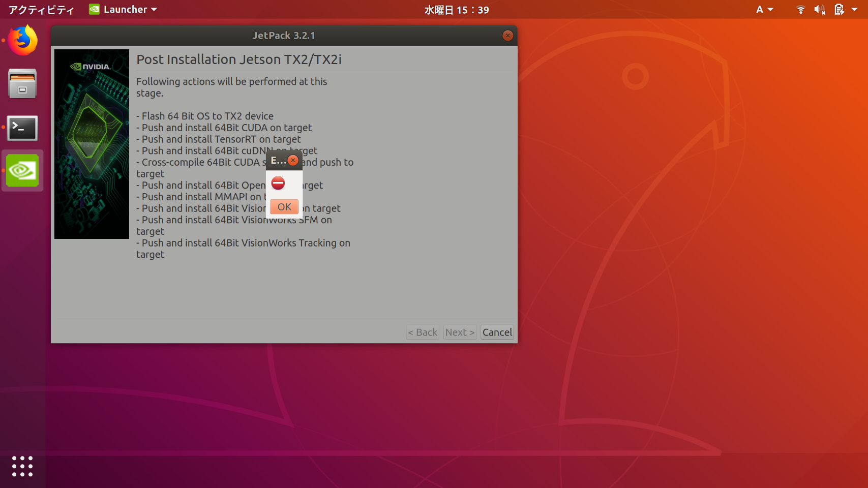Click 'Push and install TensorRT on target'
This screenshot has height=488, width=868.
(219, 139)
